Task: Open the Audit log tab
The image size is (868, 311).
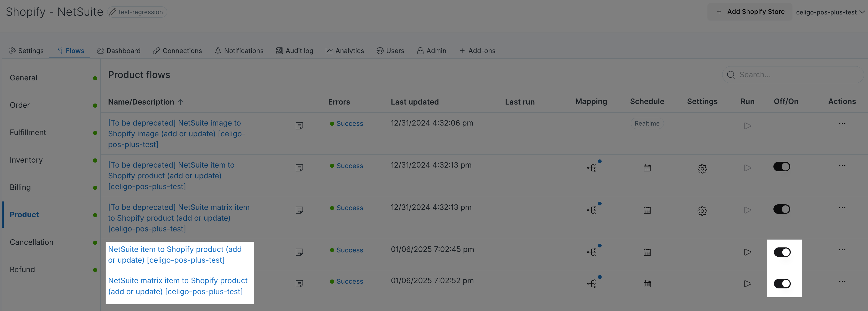Action: (x=294, y=51)
